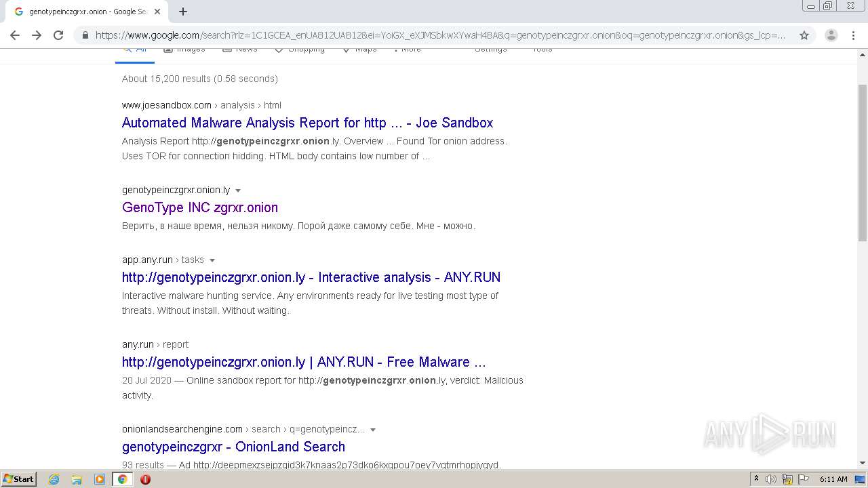Open the Interactive analysis - ANY.RUN result
Viewport: 868px width, 488px height.
(311, 277)
